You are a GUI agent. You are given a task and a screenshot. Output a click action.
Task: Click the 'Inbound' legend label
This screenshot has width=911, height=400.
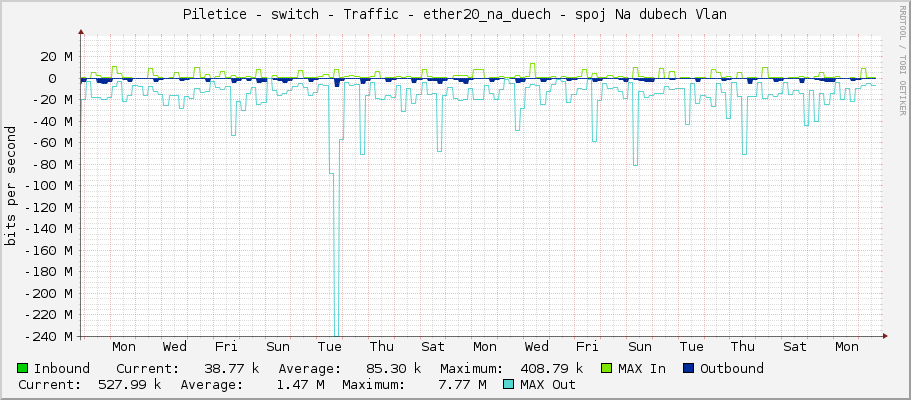[x=62, y=368]
